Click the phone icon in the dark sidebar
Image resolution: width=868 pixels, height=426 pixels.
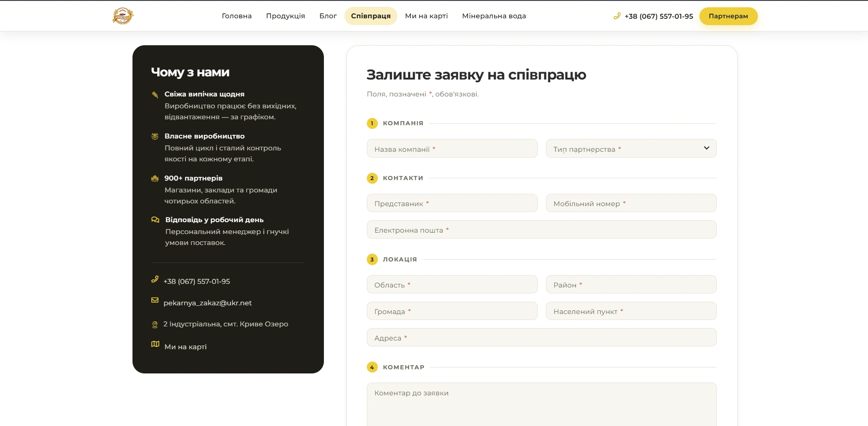click(x=155, y=279)
